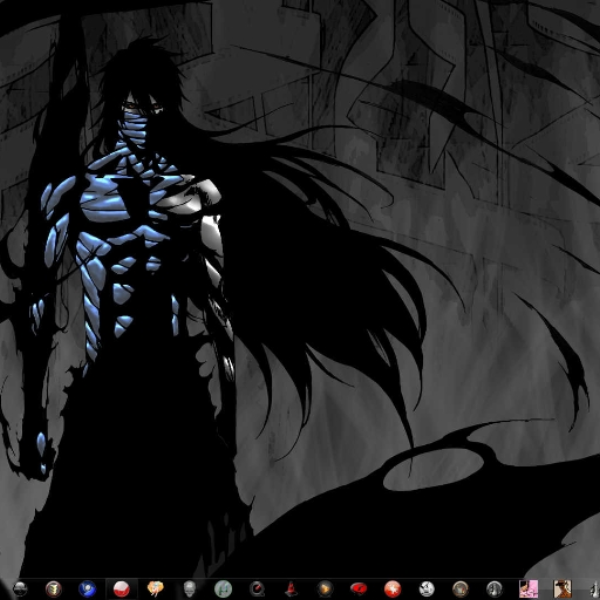600x600 pixels.
Task: Open the orange anime character taskbar icon
Action: tap(155, 589)
